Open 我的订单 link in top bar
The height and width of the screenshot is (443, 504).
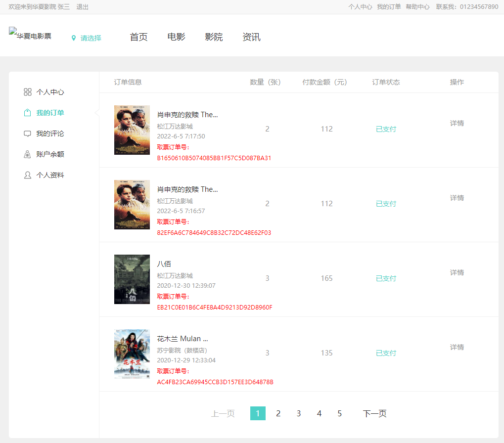point(389,7)
